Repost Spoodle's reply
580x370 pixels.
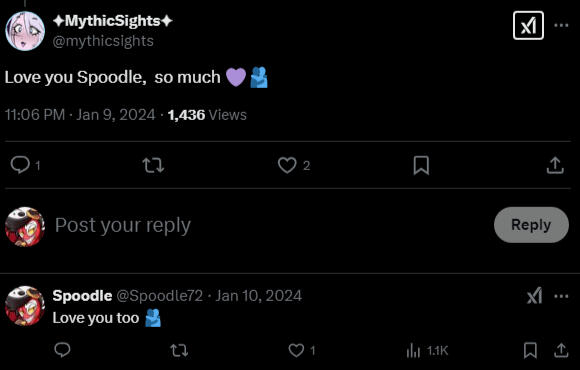179,350
